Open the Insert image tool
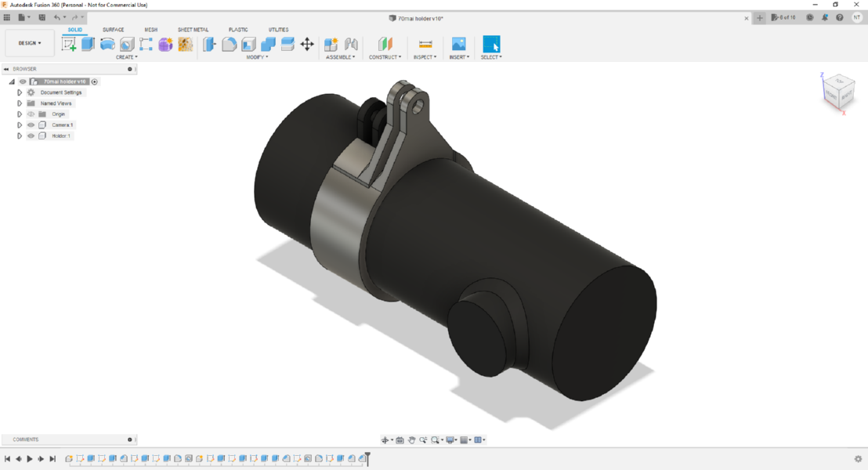868x470 pixels. 458,44
